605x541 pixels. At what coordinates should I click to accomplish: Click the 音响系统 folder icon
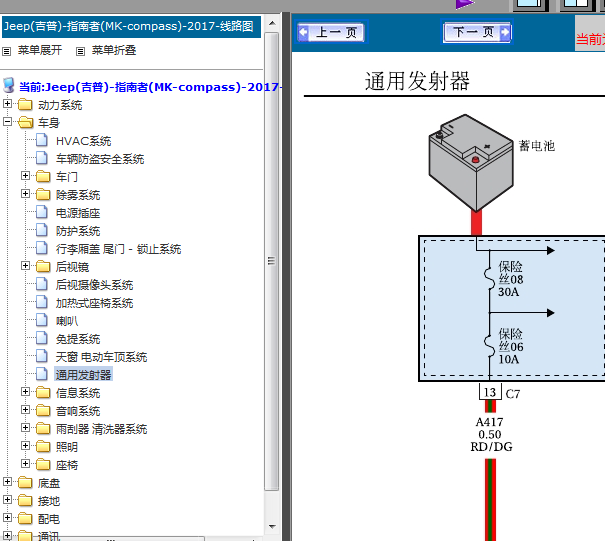click(x=43, y=411)
